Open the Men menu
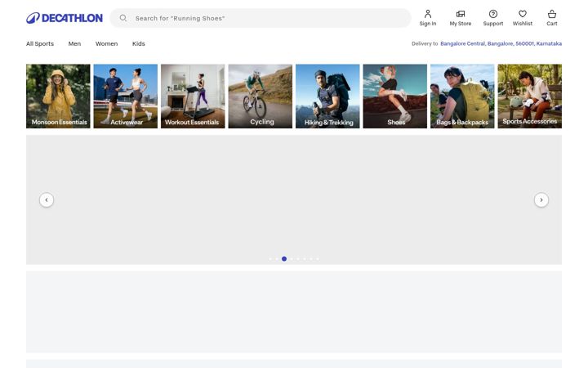588x368 pixels. pos(74,43)
